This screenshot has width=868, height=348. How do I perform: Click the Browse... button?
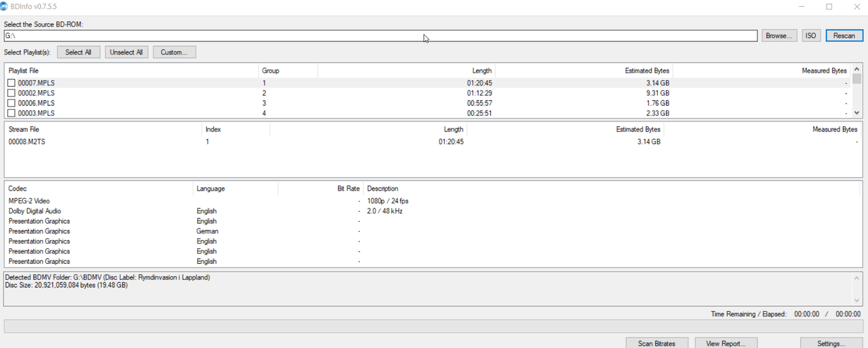779,36
